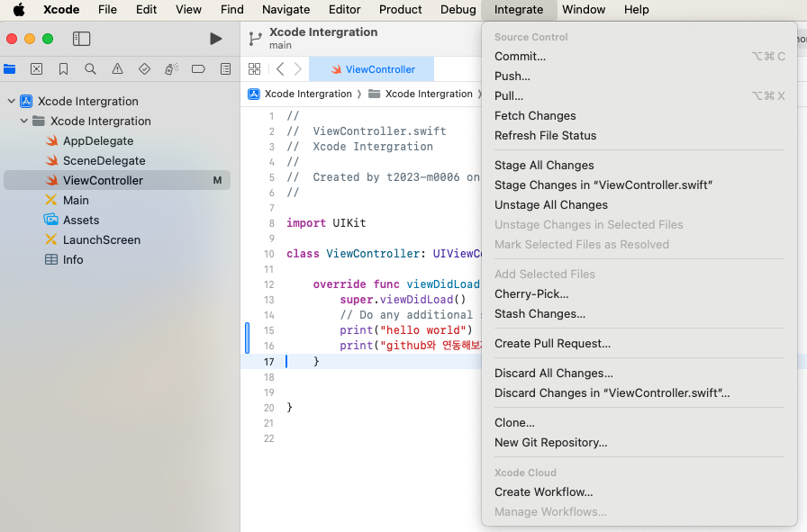807x532 pixels.
Task: Go back with the left chevron
Action: [280, 69]
